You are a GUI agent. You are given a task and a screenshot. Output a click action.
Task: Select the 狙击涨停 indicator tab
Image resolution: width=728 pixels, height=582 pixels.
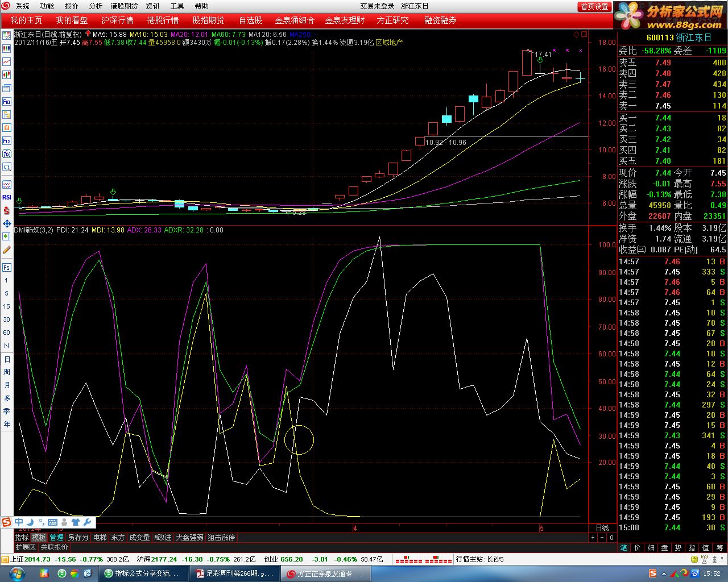pyautogui.click(x=221, y=537)
